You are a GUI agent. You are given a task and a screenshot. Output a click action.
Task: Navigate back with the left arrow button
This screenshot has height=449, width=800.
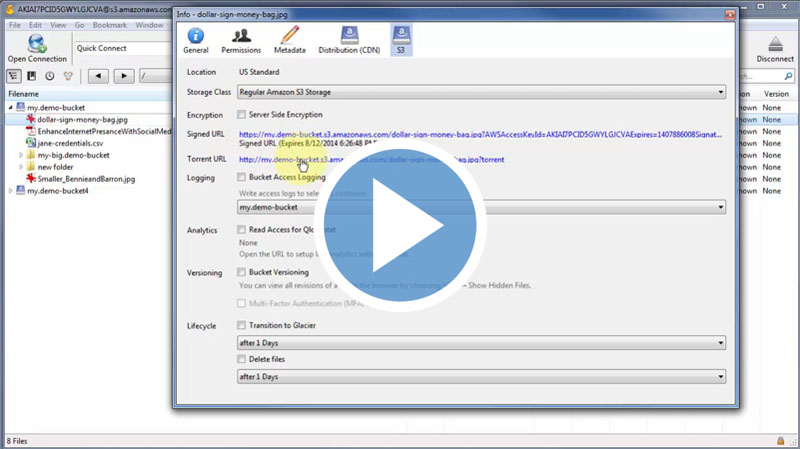click(98, 76)
